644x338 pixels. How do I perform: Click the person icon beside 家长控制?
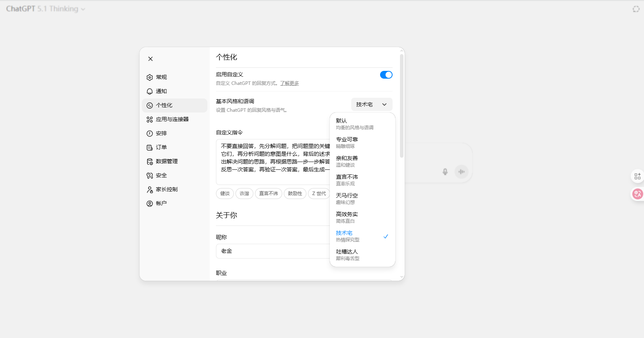[150, 190]
